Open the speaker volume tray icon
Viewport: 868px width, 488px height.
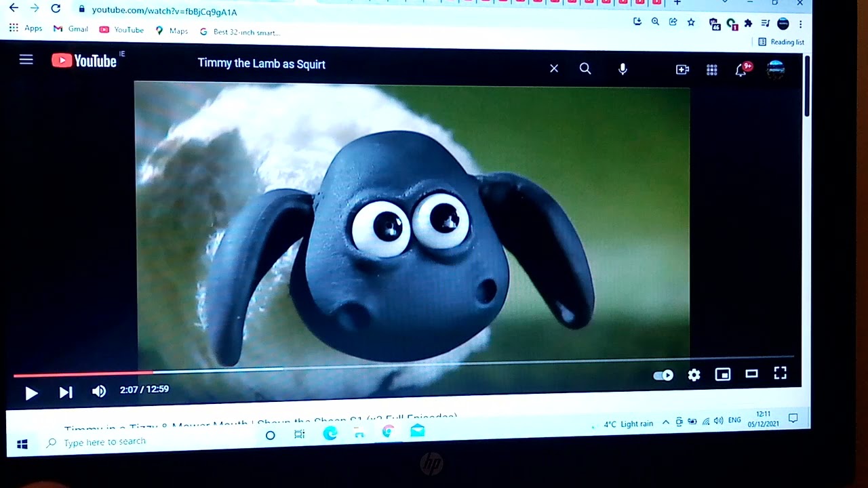(x=718, y=421)
